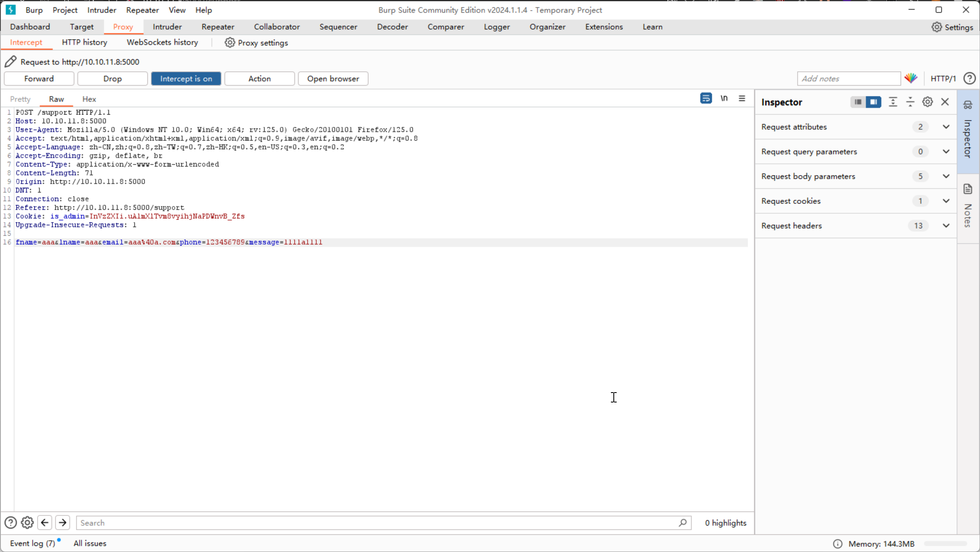Click the pencil edit target icon
980x552 pixels.
tap(10, 61)
